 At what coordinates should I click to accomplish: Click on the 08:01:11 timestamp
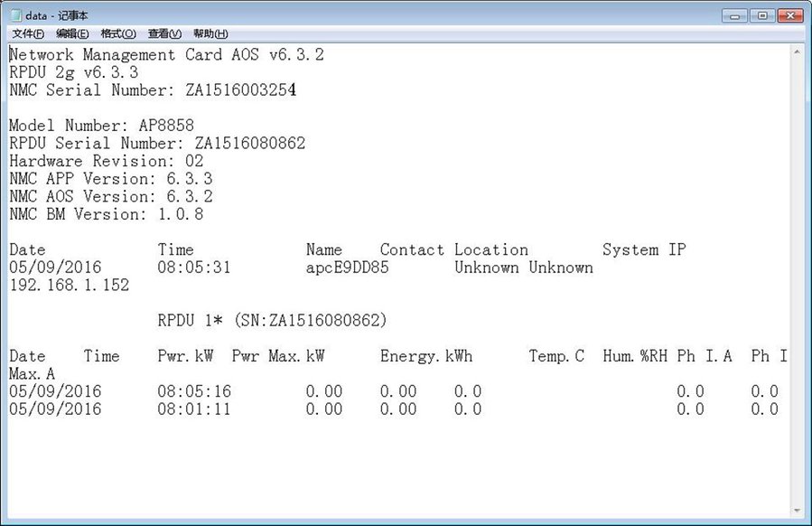(x=193, y=409)
